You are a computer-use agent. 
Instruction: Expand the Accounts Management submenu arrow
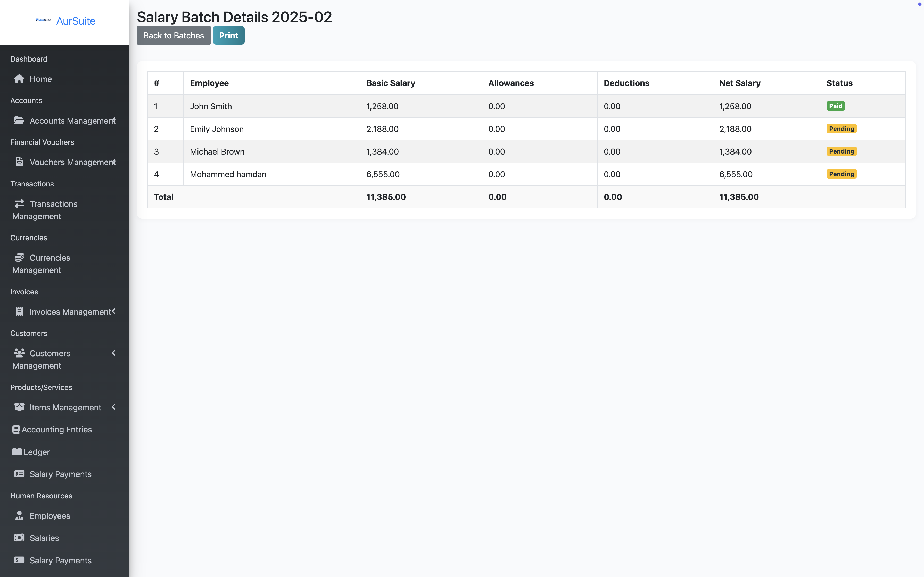(x=114, y=121)
